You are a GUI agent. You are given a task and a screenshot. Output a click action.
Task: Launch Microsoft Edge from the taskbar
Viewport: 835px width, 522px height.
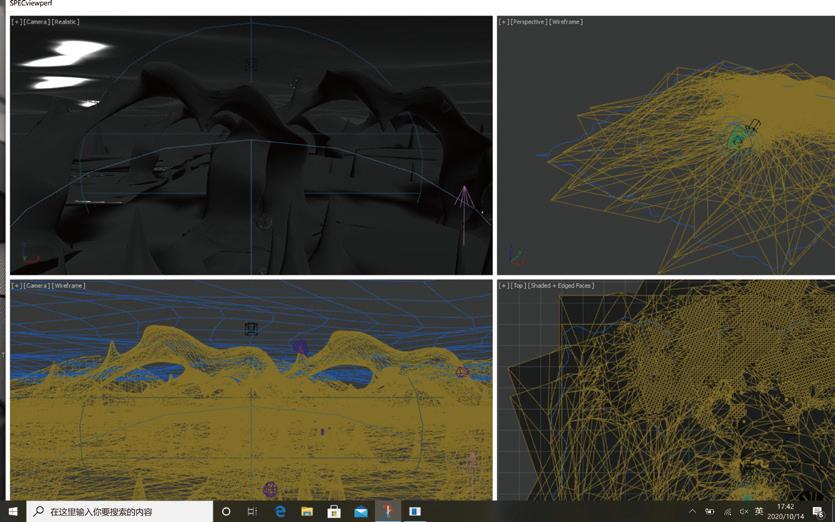(280, 511)
